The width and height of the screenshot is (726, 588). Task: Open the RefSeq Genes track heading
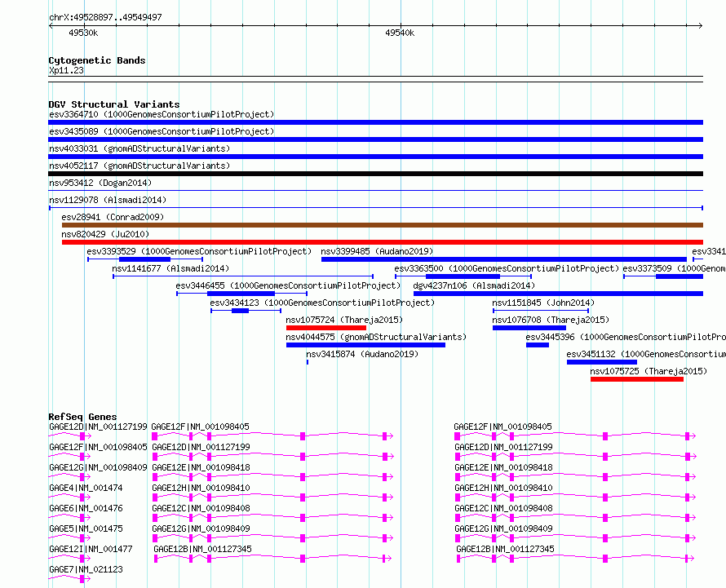(x=82, y=417)
